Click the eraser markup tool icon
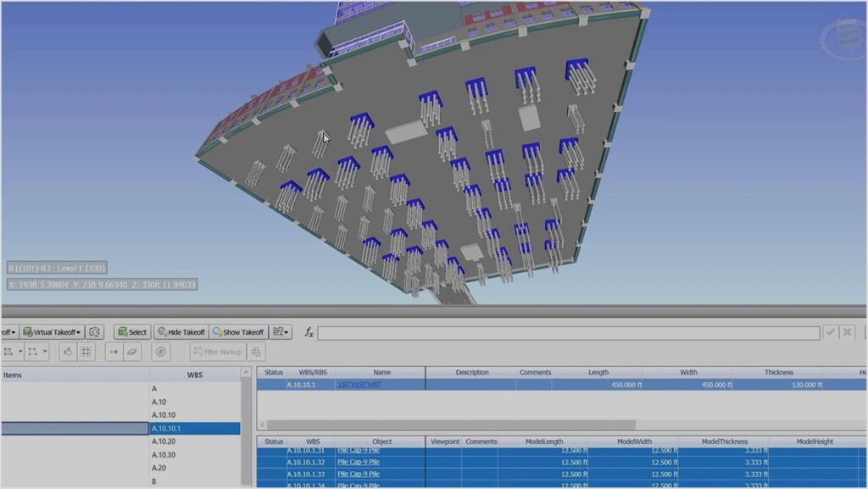Viewport: 868px width, 489px height. click(132, 352)
